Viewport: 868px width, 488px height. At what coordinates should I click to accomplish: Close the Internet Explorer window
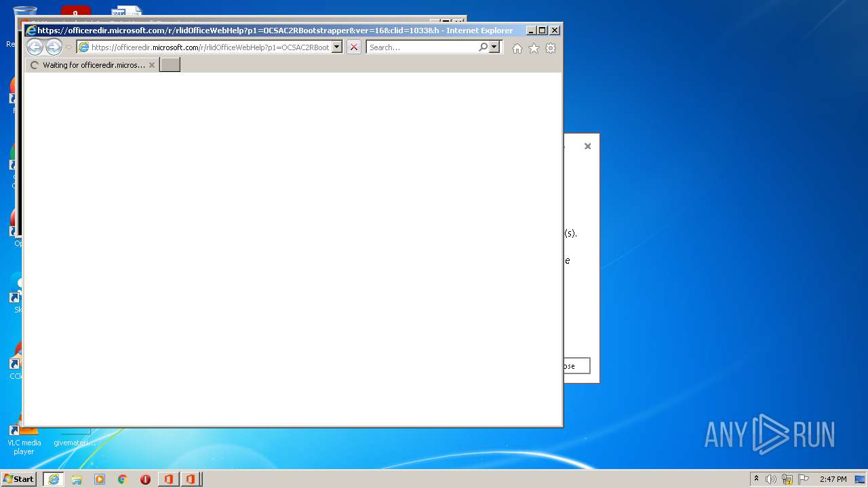555,30
